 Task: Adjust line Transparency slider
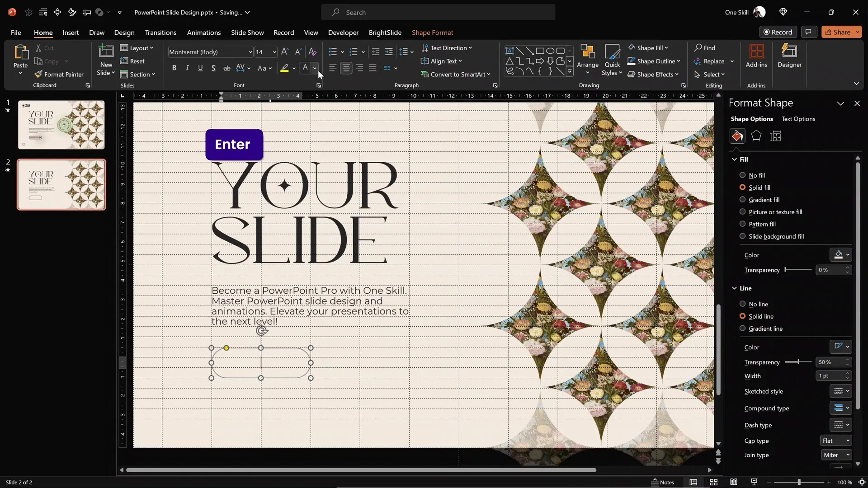[798, 362]
